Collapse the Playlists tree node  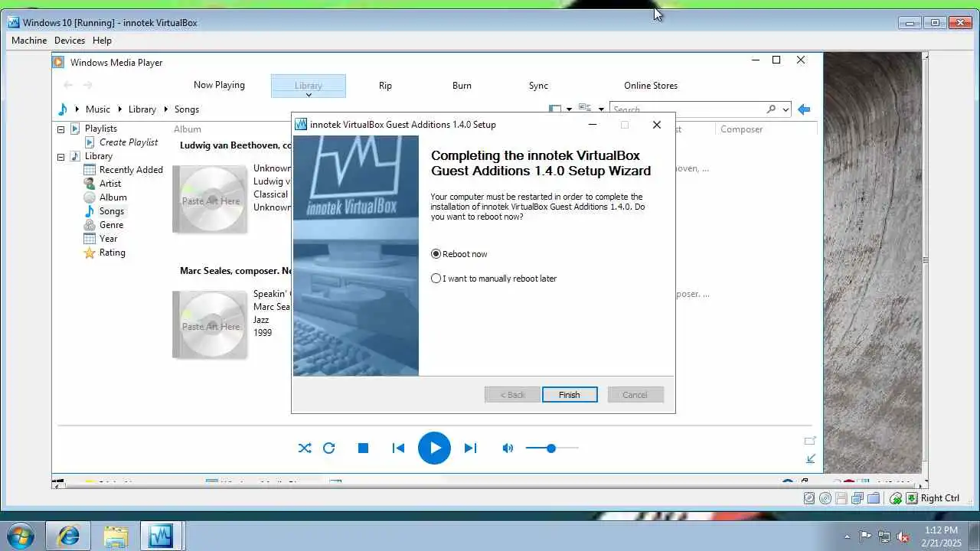click(60, 129)
